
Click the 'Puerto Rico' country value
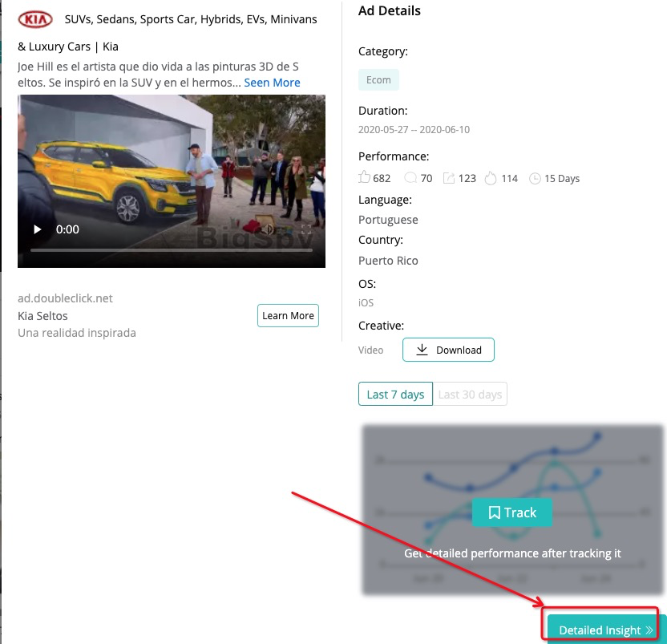click(x=388, y=261)
